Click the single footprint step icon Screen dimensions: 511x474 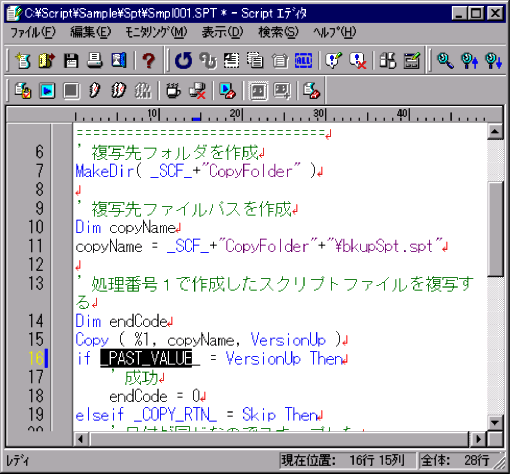coord(95,91)
